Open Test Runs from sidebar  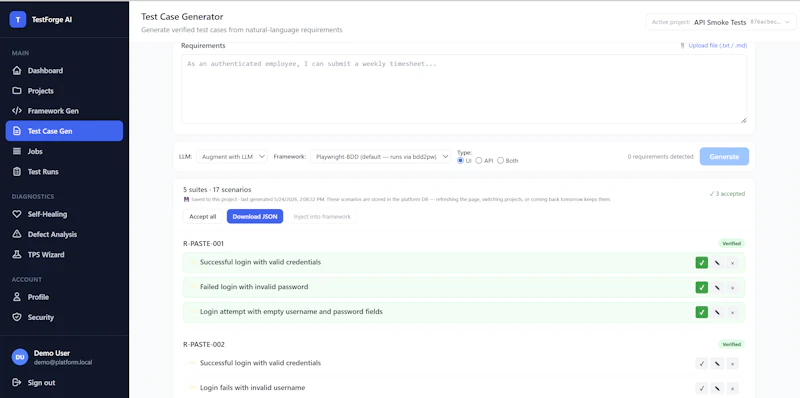click(x=64, y=171)
